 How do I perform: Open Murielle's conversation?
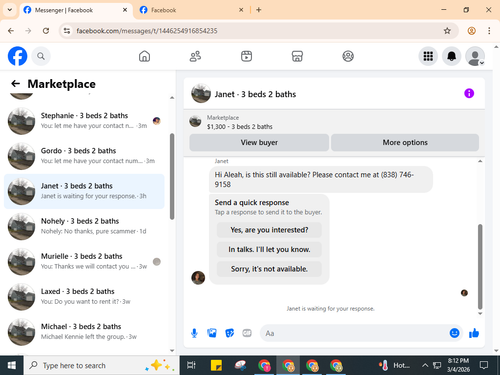pyautogui.click(x=84, y=261)
